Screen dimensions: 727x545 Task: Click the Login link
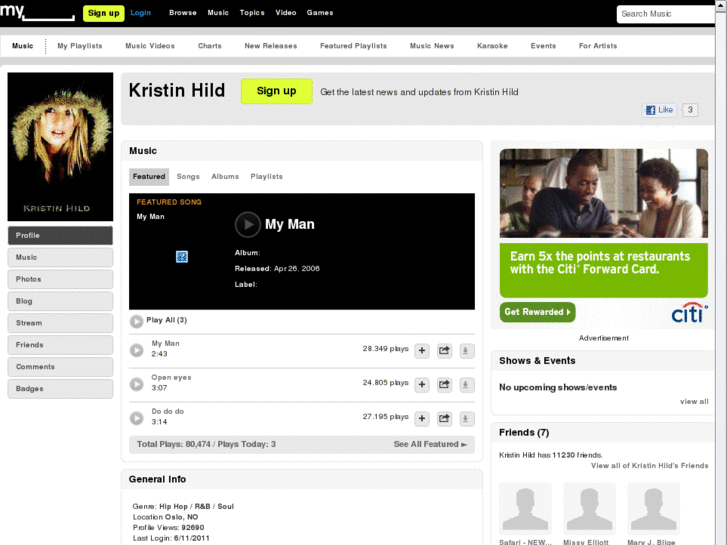pos(140,13)
